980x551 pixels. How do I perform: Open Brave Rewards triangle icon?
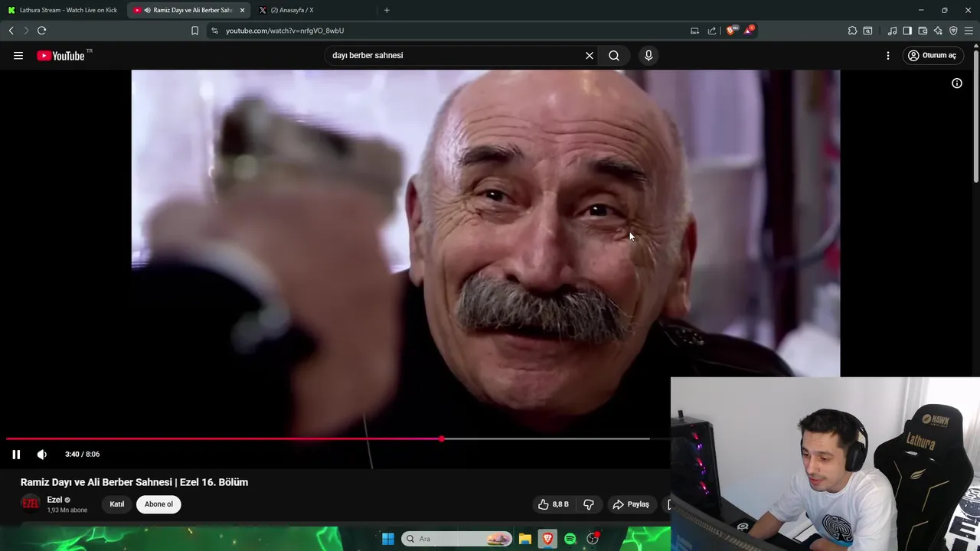[748, 31]
